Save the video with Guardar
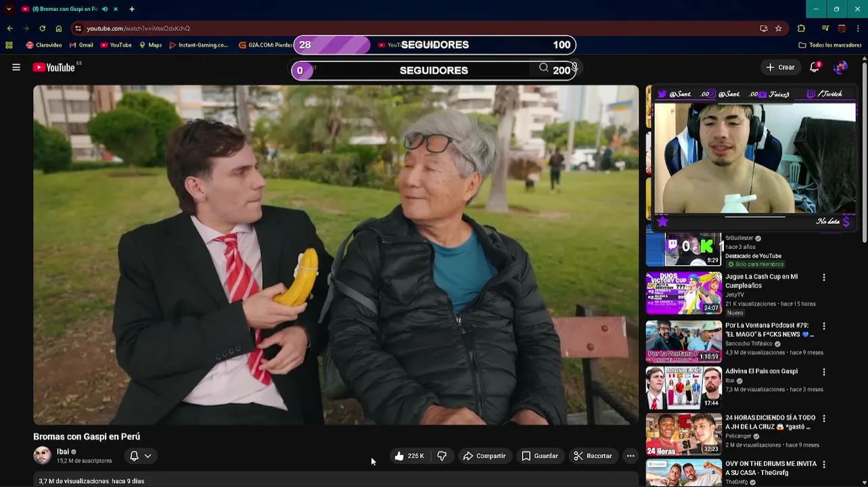Screen dimensions: 868x487 pos(540,456)
